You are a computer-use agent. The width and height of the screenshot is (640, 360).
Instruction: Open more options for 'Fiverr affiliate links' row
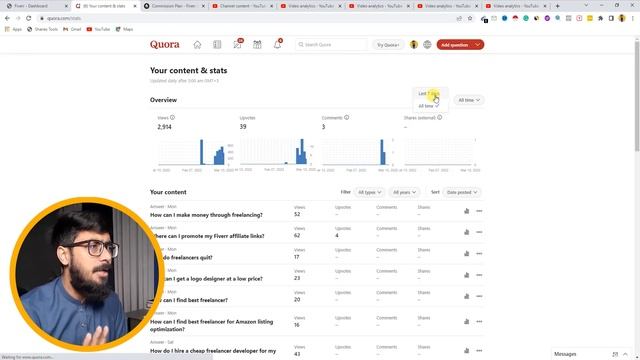[479, 232]
